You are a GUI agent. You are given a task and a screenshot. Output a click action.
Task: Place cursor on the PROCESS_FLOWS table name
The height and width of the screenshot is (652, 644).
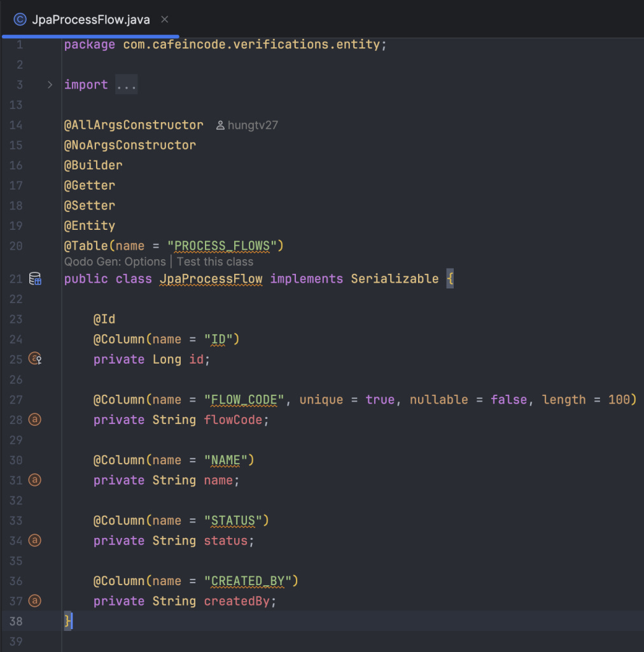click(222, 246)
